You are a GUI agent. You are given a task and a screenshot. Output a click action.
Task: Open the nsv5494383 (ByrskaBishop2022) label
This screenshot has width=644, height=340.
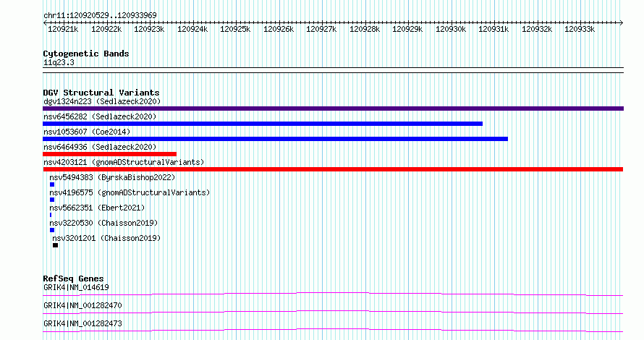pos(112,177)
